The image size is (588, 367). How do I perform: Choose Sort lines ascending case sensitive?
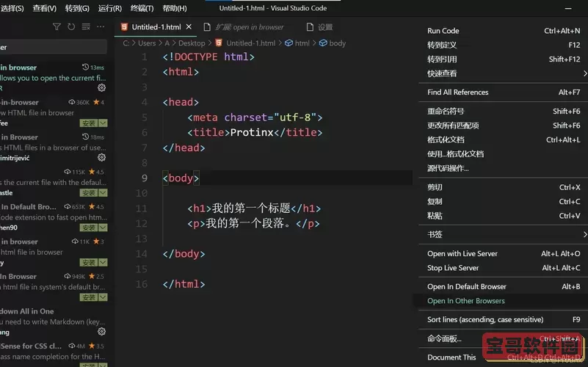tap(503, 320)
